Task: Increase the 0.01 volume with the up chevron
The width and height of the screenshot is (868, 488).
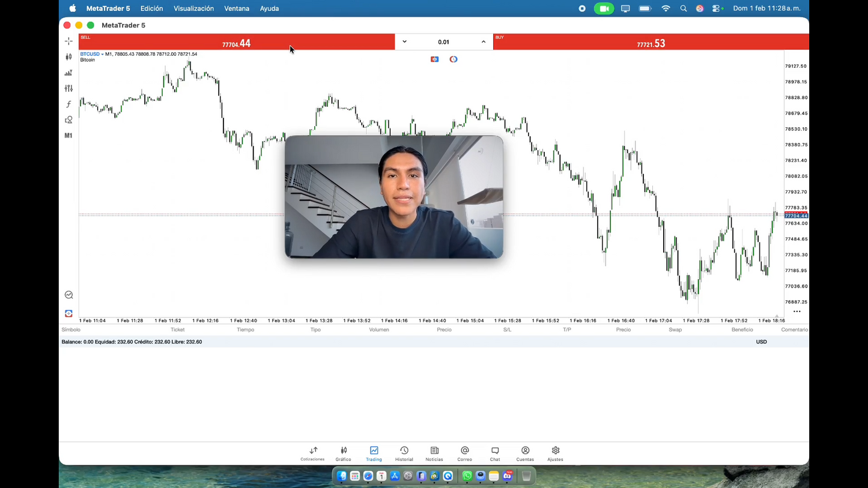Action: pyautogui.click(x=484, y=41)
